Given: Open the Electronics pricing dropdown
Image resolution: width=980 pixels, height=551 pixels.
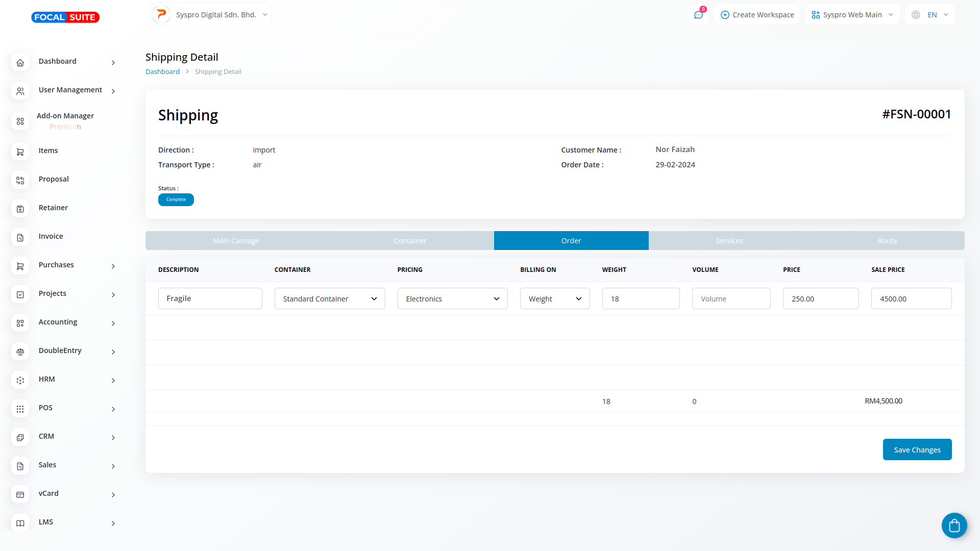Looking at the screenshot, I should pyautogui.click(x=452, y=299).
